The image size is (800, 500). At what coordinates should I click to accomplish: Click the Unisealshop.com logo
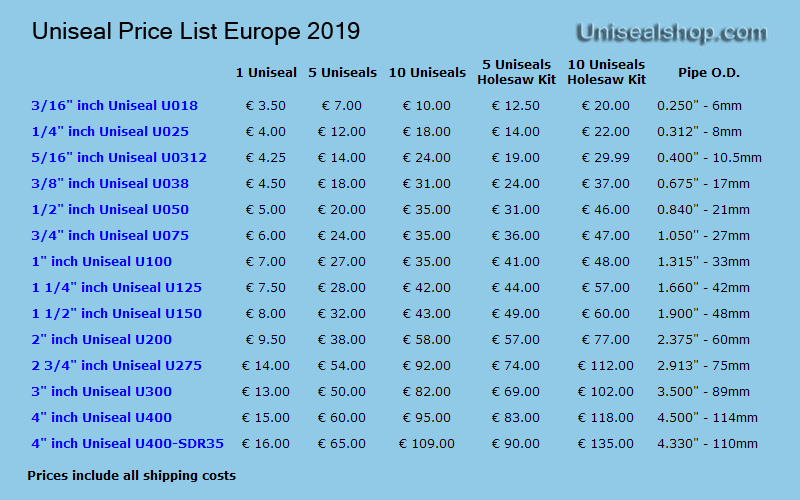pyautogui.click(x=671, y=33)
